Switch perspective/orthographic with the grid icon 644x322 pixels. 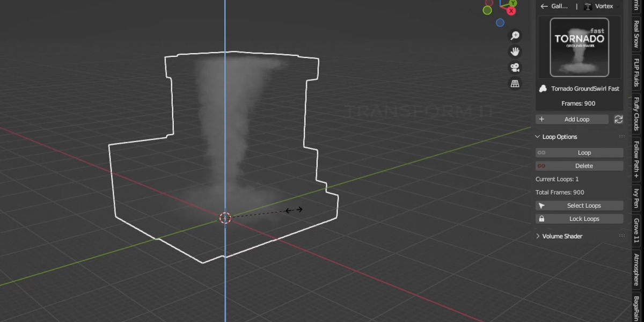515,84
